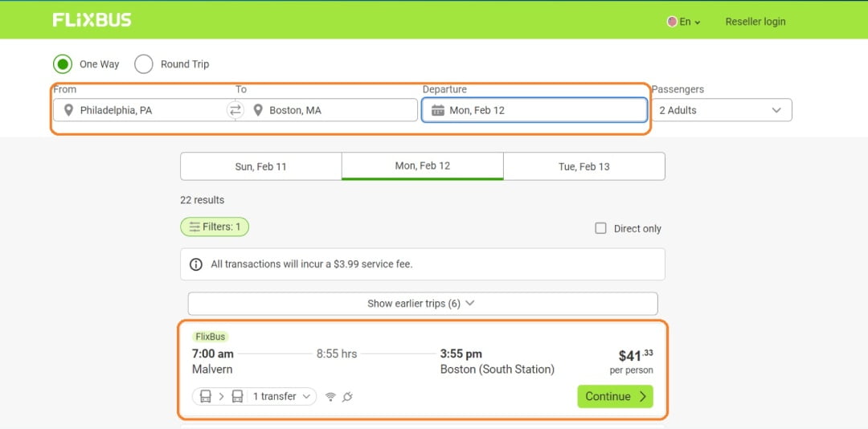
Task: Click the Boston (South Station) arrival stop
Action: tap(497, 370)
